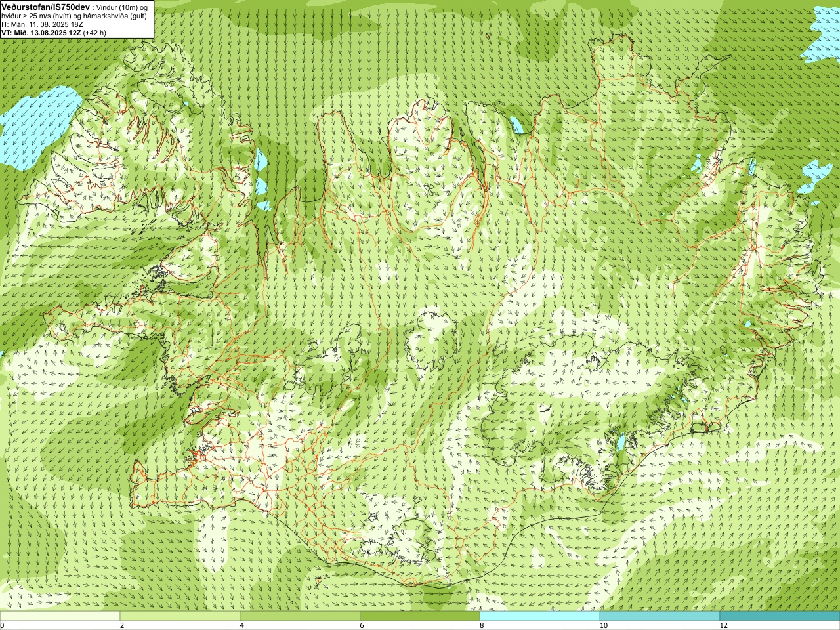This screenshot has width=840, height=630.
Task: Click the 'IT: Mán. 11. 08. 2025 18Z' line
Action: 42,24
